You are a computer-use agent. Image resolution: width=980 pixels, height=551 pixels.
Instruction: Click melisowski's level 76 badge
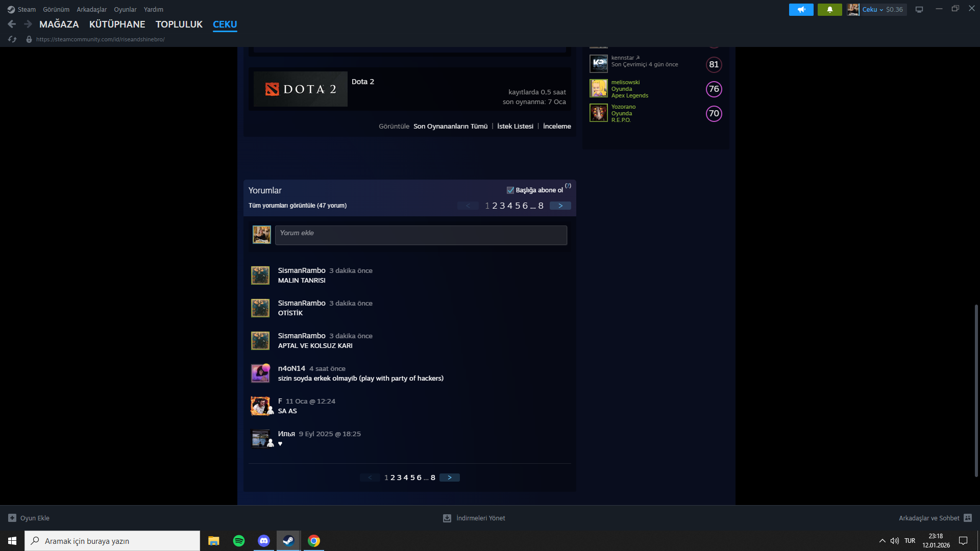point(714,89)
